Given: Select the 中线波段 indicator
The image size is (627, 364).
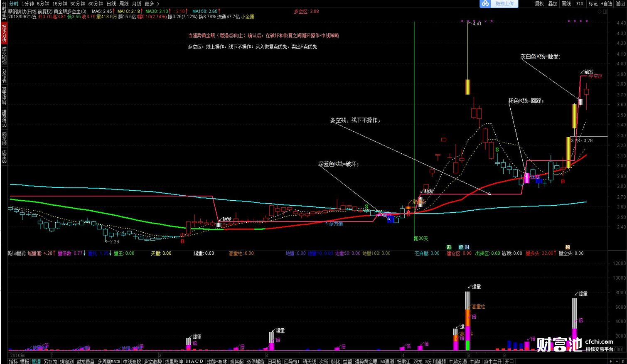Looking at the screenshot, I should pyautogui.click(x=132, y=362).
